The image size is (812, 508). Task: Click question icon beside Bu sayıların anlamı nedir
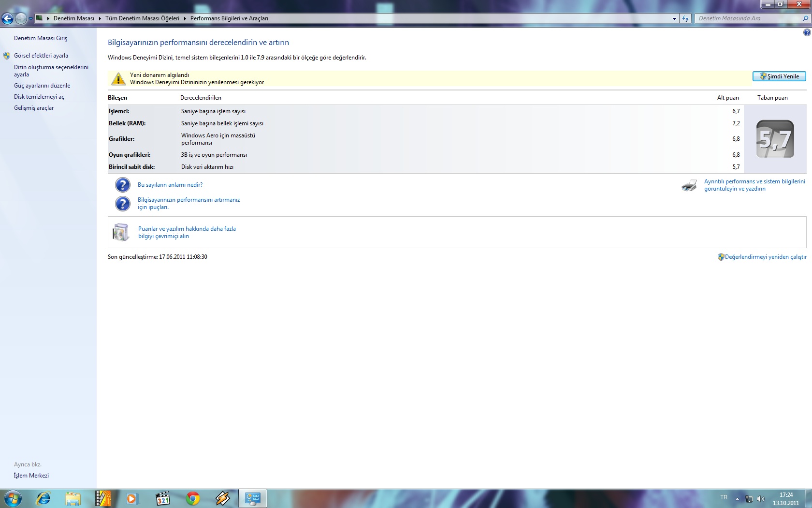tap(123, 185)
